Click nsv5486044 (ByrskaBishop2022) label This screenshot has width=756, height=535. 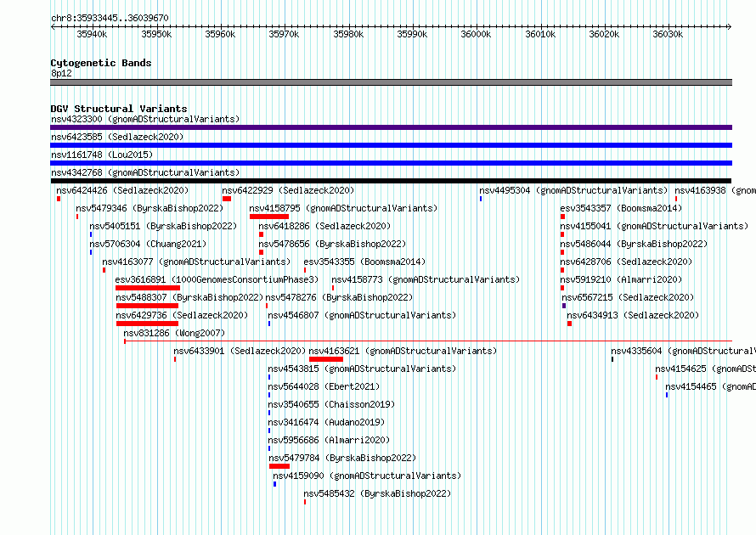pyautogui.click(x=634, y=244)
